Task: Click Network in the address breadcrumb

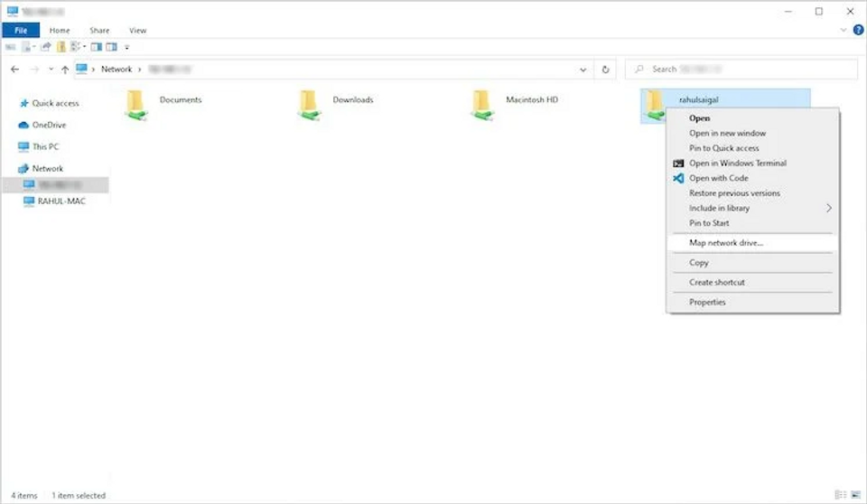Action: 117,70
